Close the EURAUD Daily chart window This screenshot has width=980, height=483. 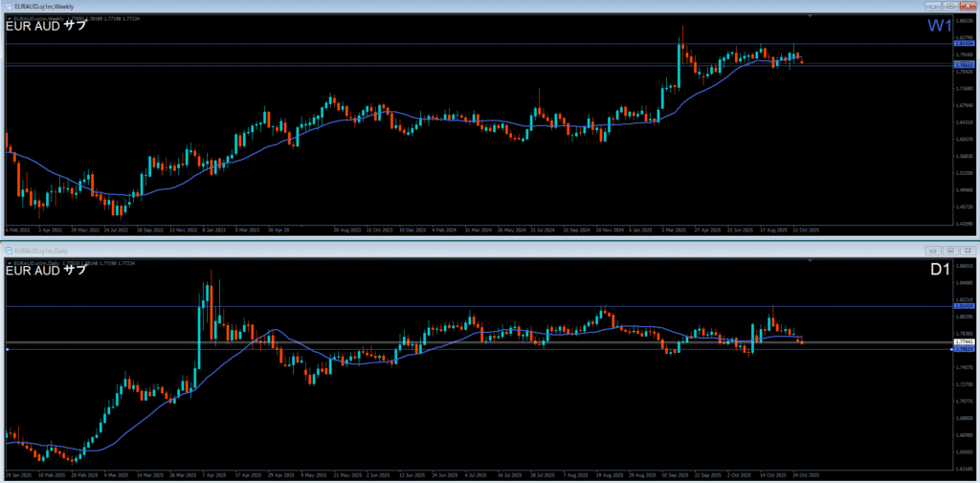[968, 251]
